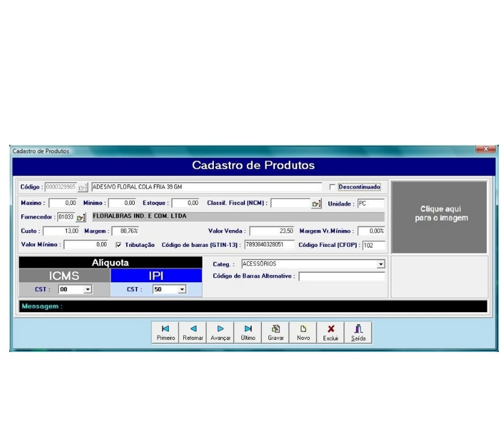This screenshot has width=504, height=444.
Task: Click the lookup icon next to Classif. Fiscal (NCM)
Action: pos(316,203)
